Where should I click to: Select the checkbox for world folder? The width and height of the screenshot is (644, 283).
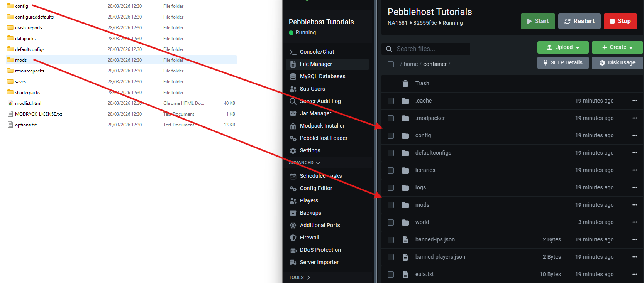pos(391,222)
